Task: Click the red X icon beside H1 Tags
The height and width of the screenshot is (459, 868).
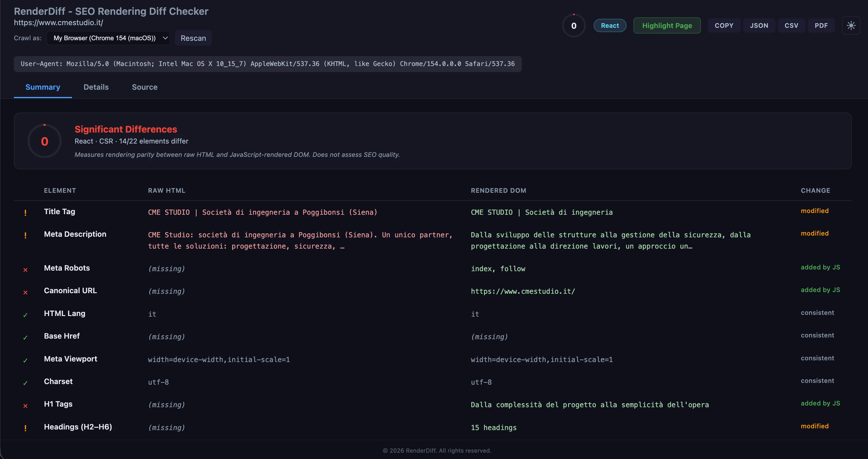Action: point(25,406)
